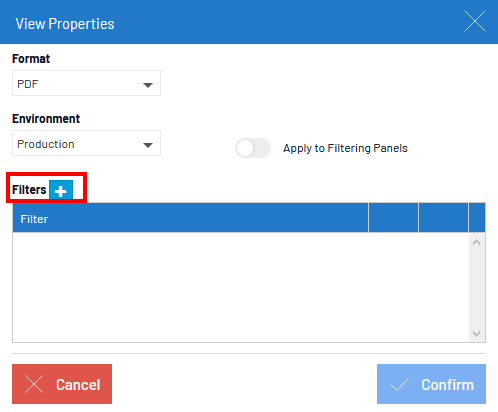Click the arrow on the Environment combo box
Image resolution: width=498 pixels, height=412 pixels.
[148, 145]
